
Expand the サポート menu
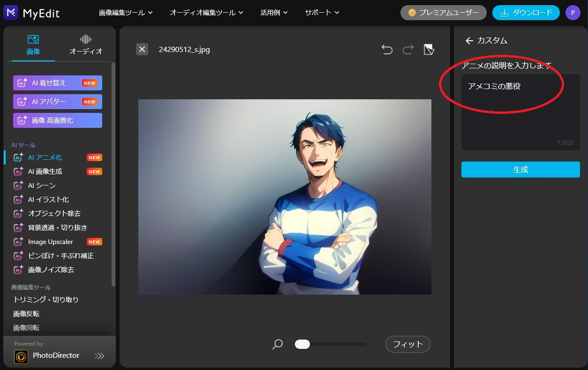click(x=322, y=13)
